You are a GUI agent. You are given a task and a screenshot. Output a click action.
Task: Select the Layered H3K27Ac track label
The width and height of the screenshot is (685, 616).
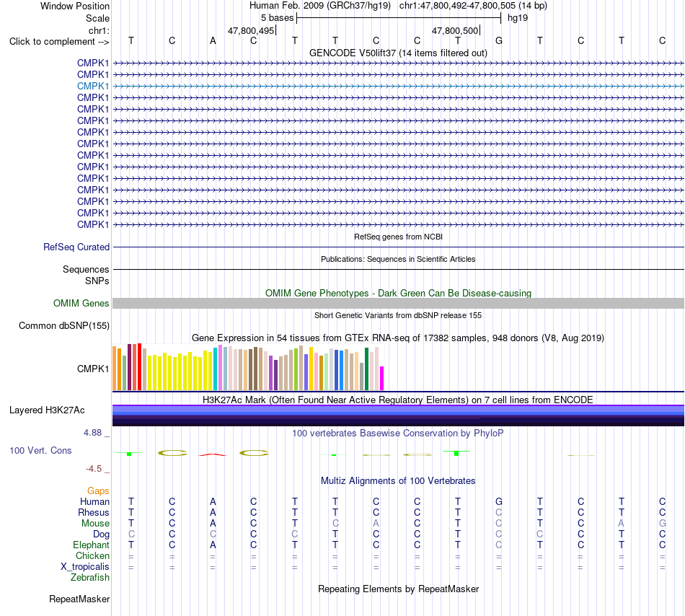pyautogui.click(x=47, y=410)
